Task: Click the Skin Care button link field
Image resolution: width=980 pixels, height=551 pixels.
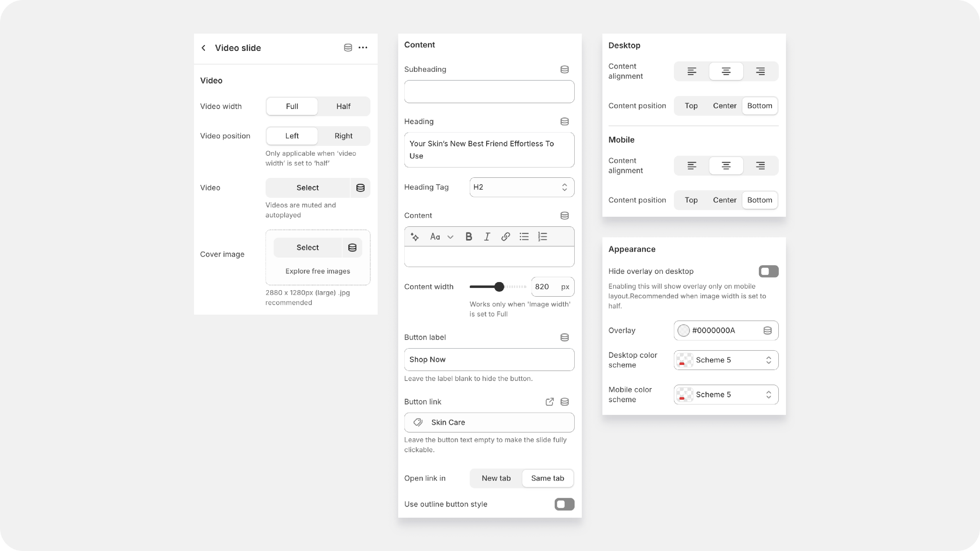Action: (x=489, y=422)
